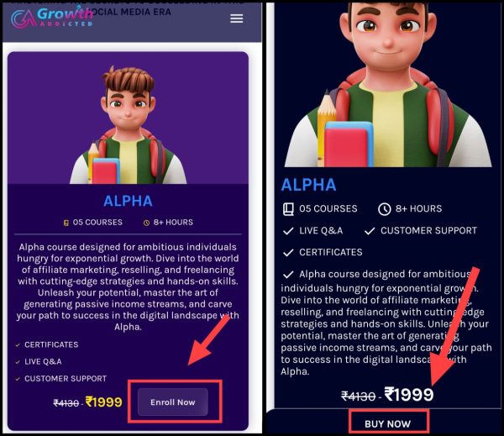The height and width of the screenshot is (436, 504).
Task: Click the student avatar image in left card
Action: pyautogui.click(x=128, y=125)
